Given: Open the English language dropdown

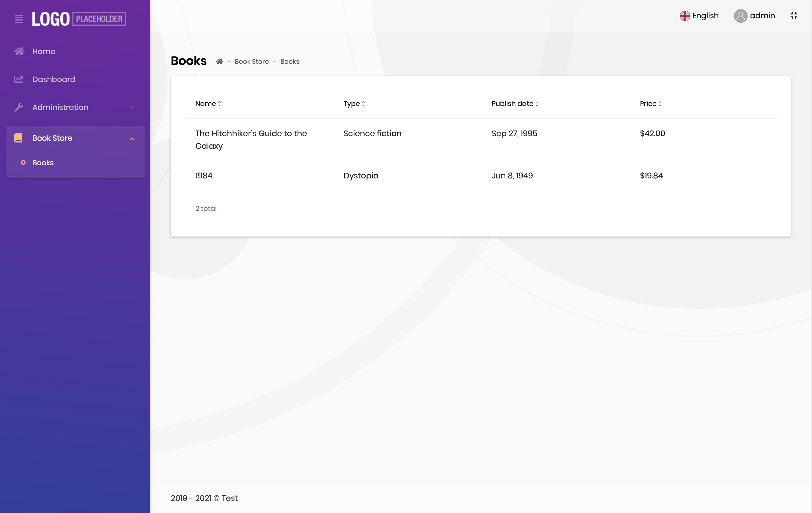Looking at the screenshot, I should (x=705, y=16).
